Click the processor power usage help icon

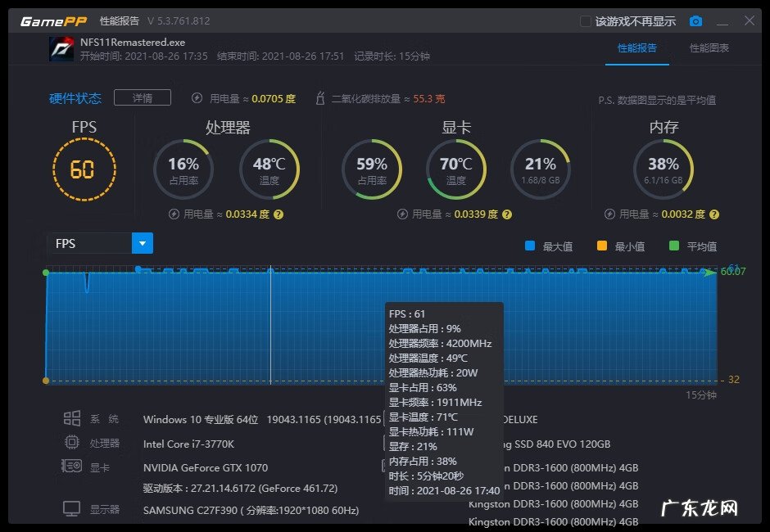tap(279, 214)
